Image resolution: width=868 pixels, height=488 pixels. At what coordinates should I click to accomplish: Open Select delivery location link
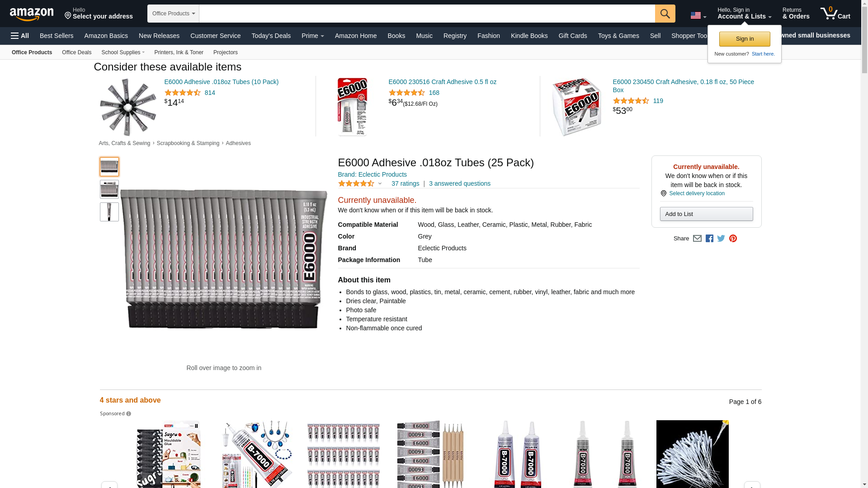697,193
